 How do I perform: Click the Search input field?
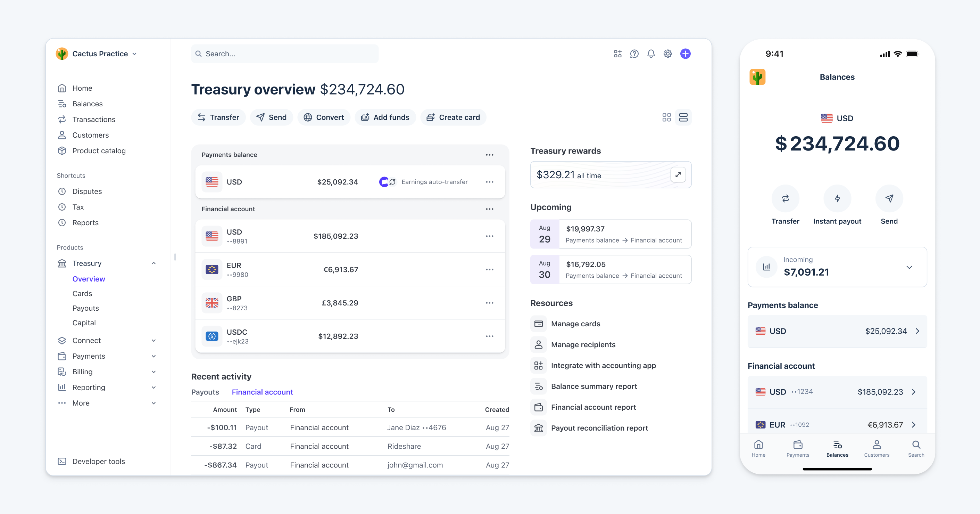pos(284,54)
